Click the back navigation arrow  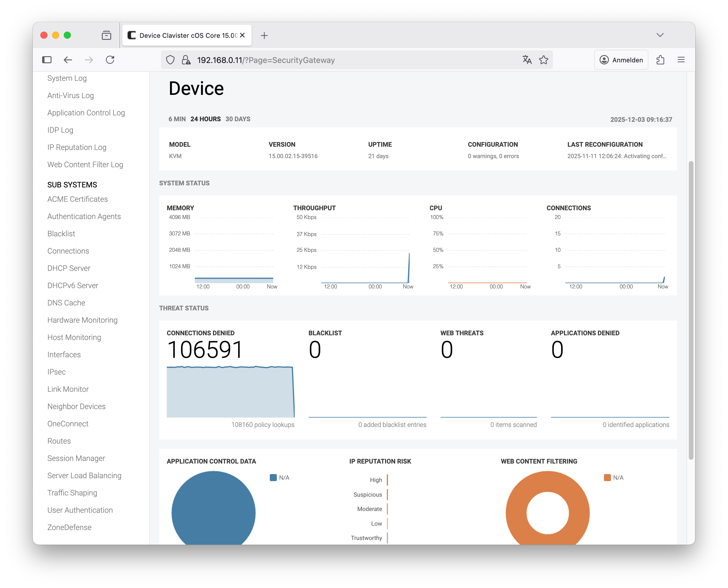[x=68, y=60]
